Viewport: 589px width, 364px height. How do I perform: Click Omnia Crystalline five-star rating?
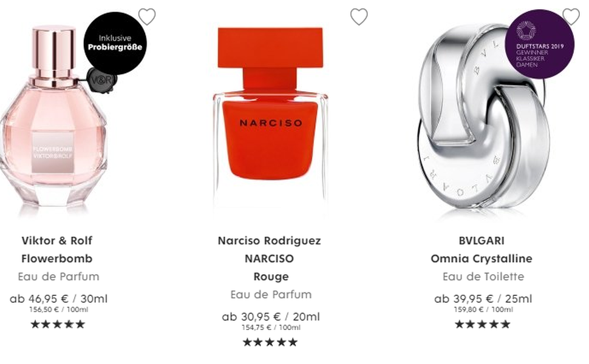pos(482,324)
